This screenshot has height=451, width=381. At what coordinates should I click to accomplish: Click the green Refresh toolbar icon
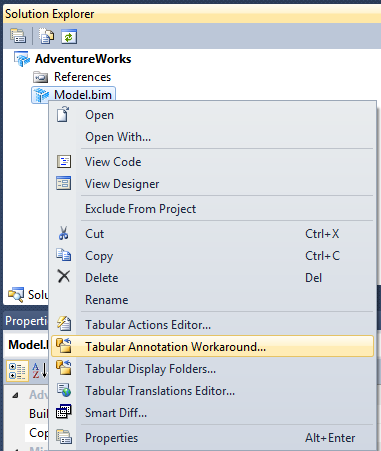69,36
